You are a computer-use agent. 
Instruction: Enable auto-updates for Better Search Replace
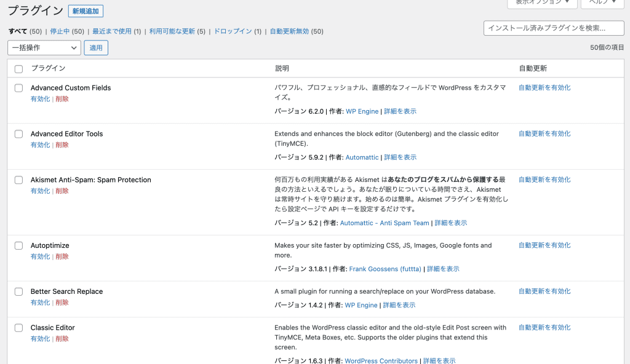[544, 291]
